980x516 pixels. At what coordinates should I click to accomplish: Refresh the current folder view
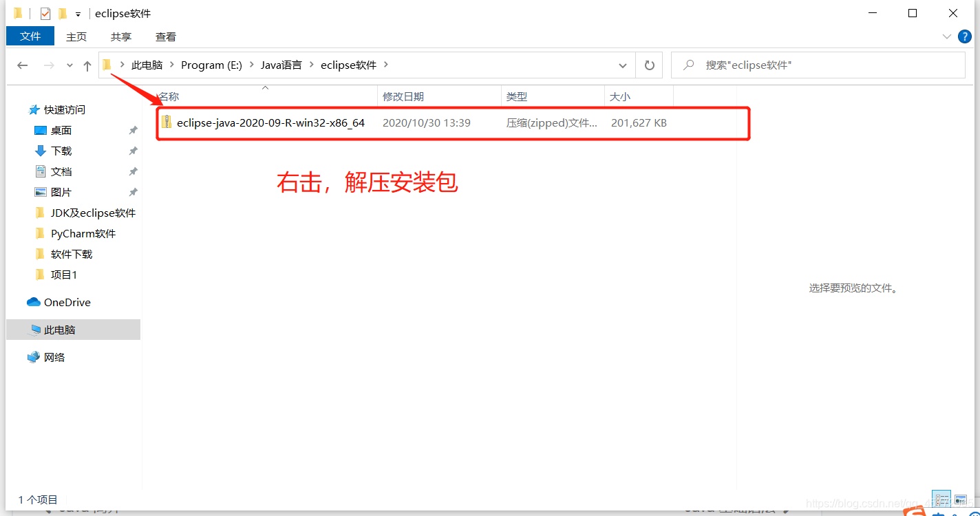coord(649,65)
